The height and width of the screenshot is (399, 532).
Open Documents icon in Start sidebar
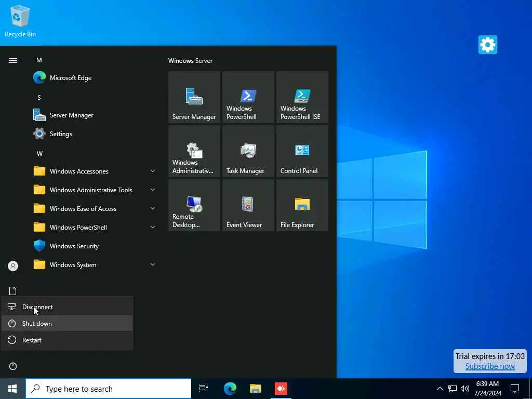pos(13,291)
